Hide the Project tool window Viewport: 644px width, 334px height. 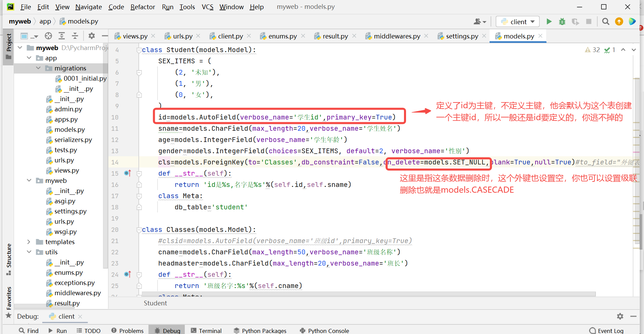point(105,36)
